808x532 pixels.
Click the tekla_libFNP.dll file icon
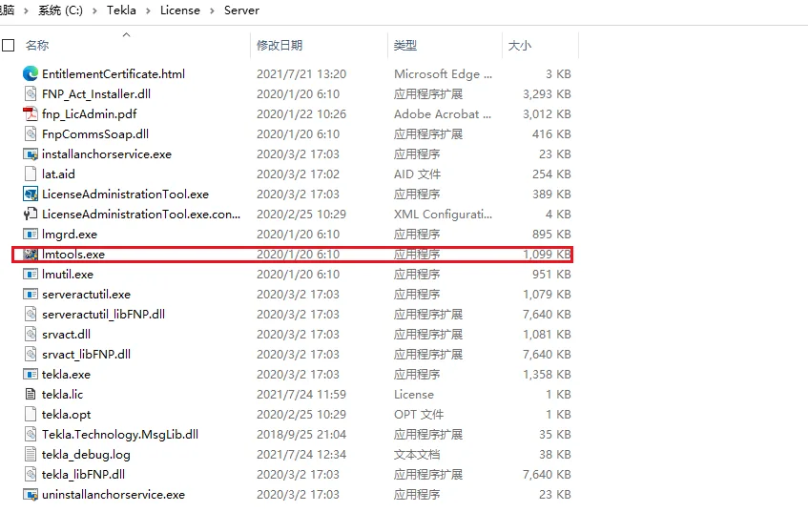(31, 475)
